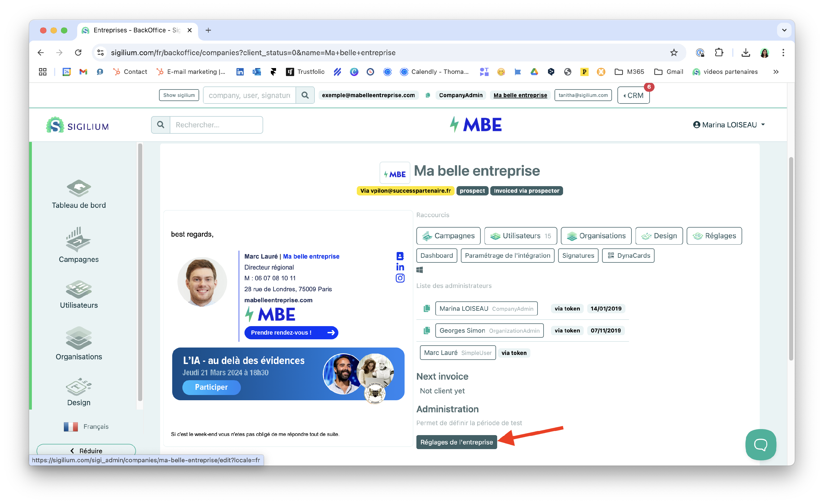Image resolution: width=824 pixels, height=504 pixels.
Task: Click the LinkedIn icon in the signature preview
Action: pyautogui.click(x=400, y=267)
